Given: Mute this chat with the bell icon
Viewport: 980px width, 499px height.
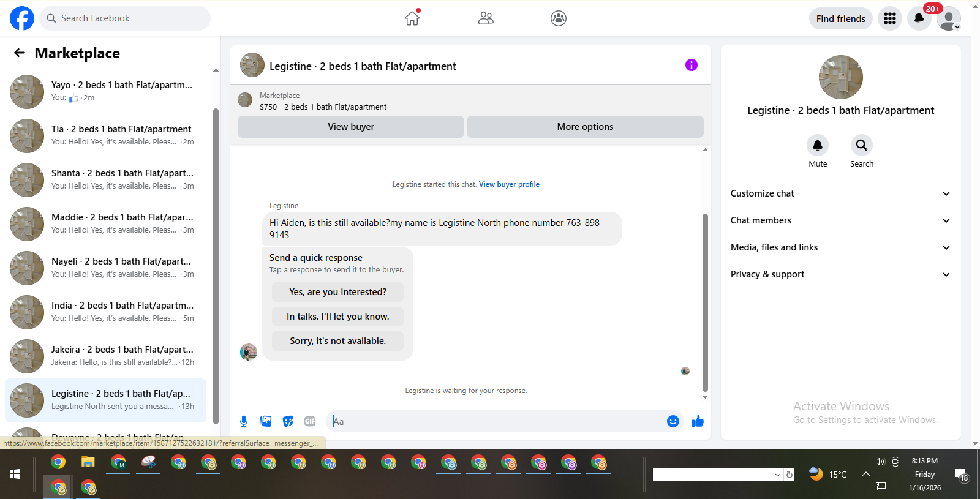Looking at the screenshot, I should (x=818, y=145).
